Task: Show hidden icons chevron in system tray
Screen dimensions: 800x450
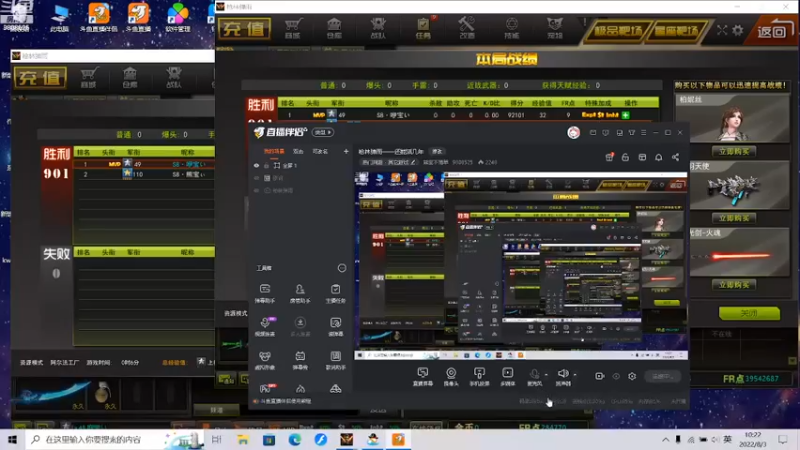Action: pos(666,440)
